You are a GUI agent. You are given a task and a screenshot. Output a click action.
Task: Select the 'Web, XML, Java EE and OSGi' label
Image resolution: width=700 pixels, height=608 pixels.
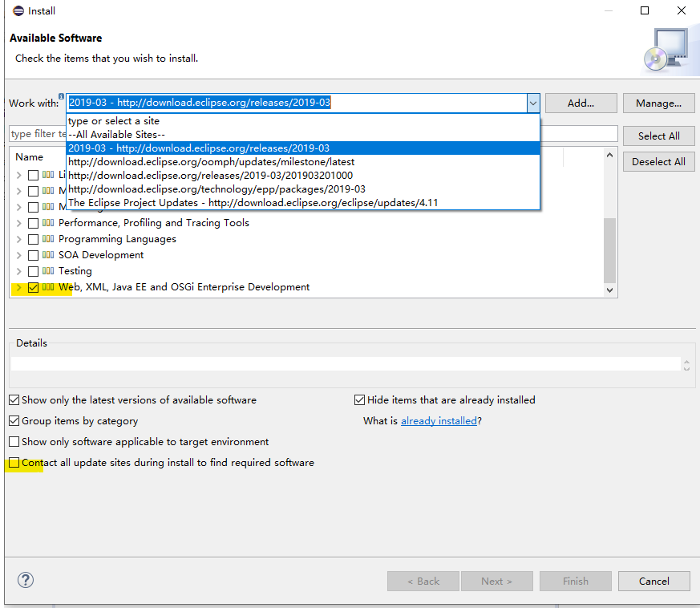click(x=184, y=287)
